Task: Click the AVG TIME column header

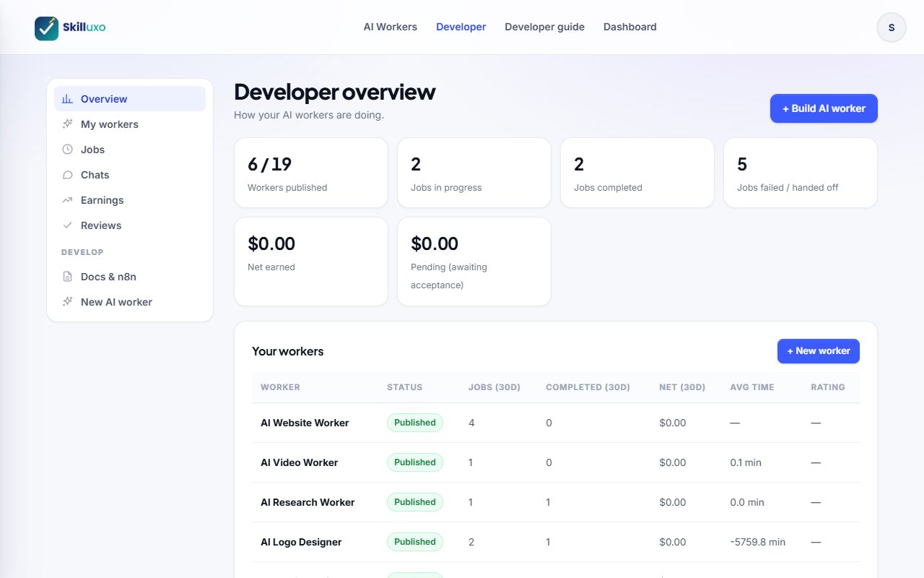Action: point(752,387)
